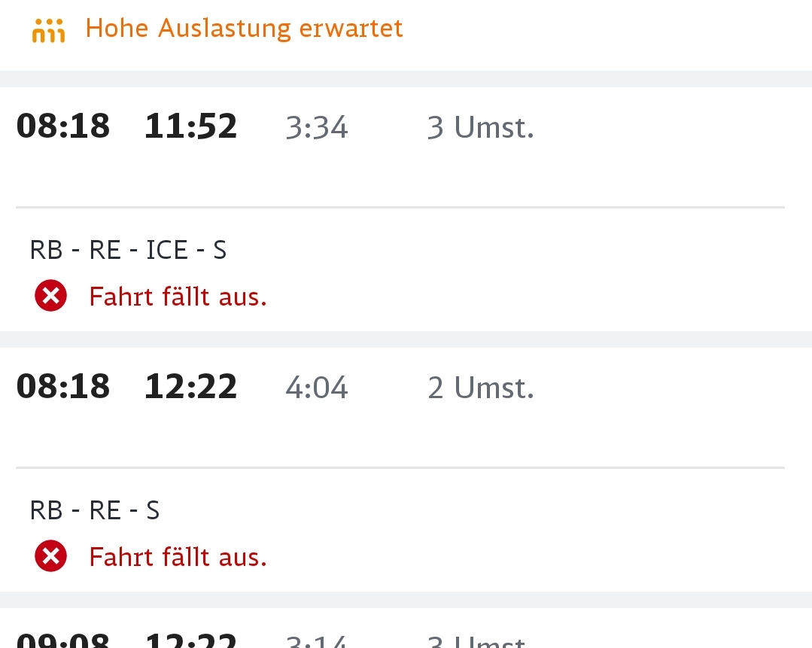Tap red cancelled icon for the 11:52 arrival trip
The image size is (812, 648).
(50, 296)
